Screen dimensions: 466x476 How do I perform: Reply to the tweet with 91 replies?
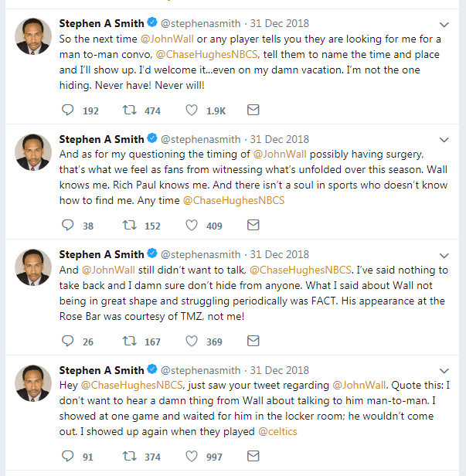click(x=67, y=457)
